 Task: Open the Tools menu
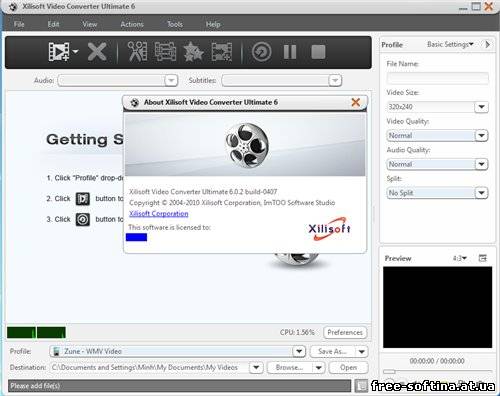click(x=175, y=24)
